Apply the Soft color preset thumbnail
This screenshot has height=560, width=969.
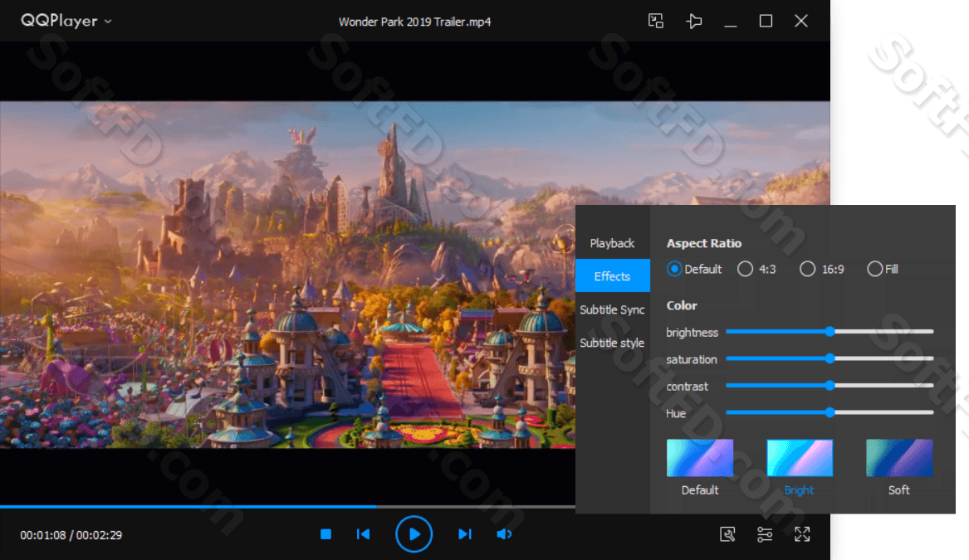click(x=899, y=458)
